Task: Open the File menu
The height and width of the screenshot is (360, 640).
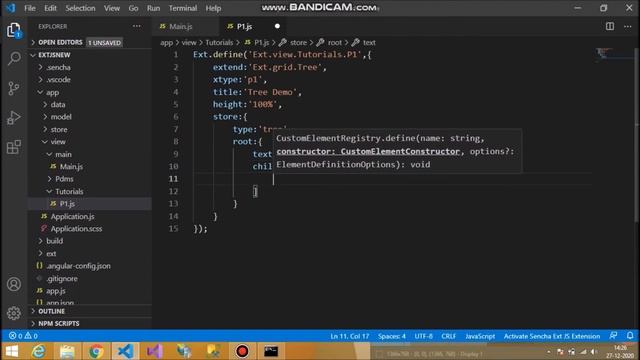Action: click(x=30, y=8)
